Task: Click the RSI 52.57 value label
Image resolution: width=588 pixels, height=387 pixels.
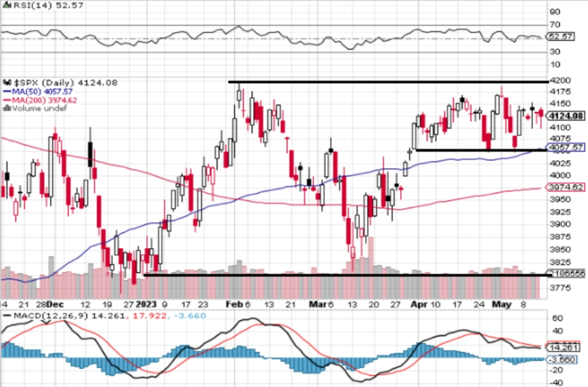Action: point(560,36)
